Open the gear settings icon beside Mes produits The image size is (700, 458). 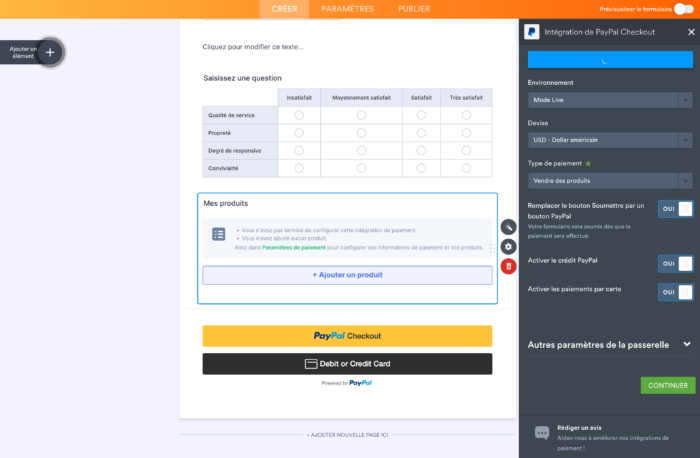coord(508,246)
